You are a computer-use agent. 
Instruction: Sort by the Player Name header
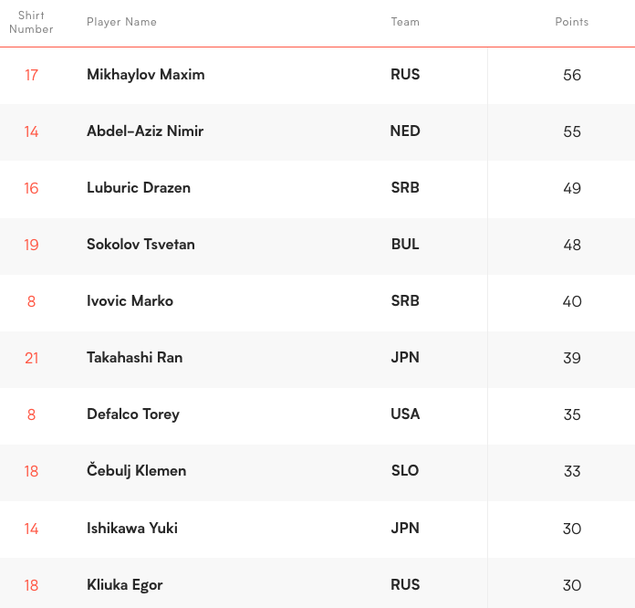tap(121, 22)
